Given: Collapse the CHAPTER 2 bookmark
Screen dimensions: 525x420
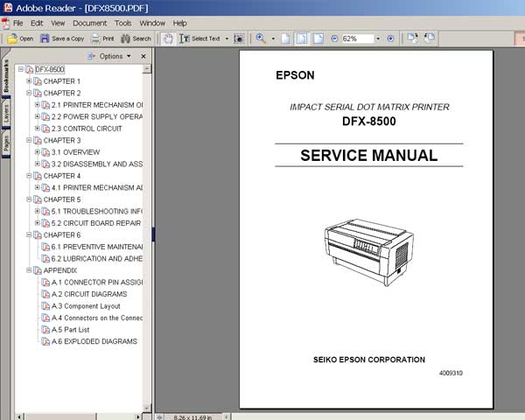Looking at the screenshot, I should click(x=29, y=93).
